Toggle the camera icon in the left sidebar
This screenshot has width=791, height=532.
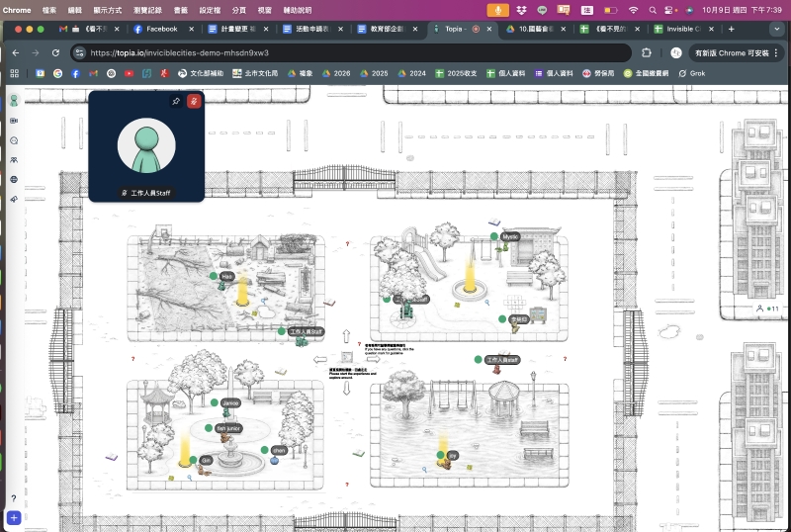pos(14,121)
